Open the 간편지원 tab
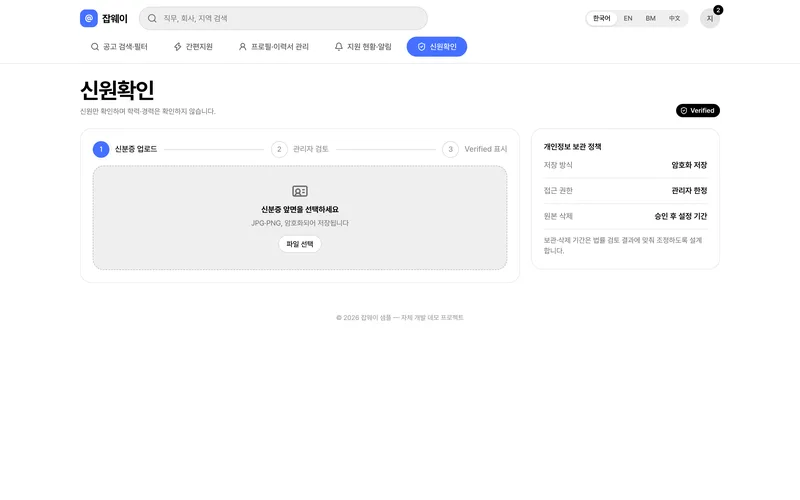Viewport: 800px width, 500px height. pyautogui.click(x=193, y=46)
